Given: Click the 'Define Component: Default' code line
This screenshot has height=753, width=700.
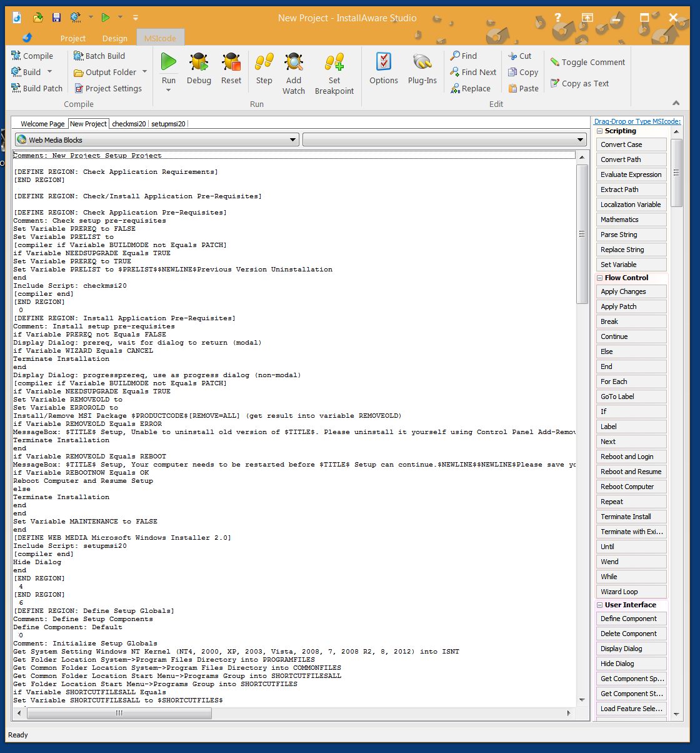Looking at the screenshot, I should tap(68, 627).
